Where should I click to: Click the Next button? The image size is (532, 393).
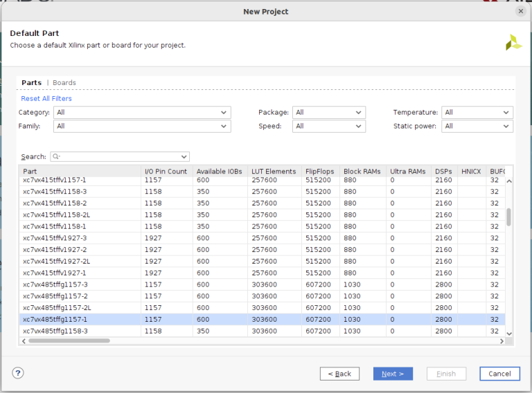[393, 374]
